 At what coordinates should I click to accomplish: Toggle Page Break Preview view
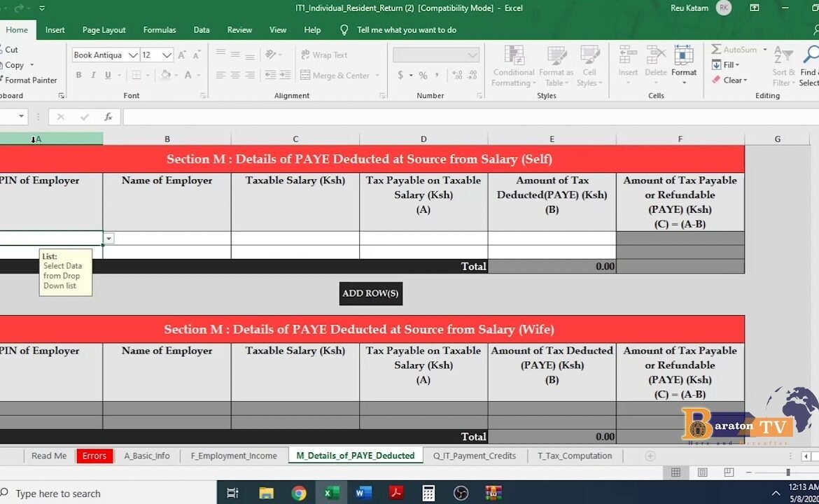click(x=729, y=472)
